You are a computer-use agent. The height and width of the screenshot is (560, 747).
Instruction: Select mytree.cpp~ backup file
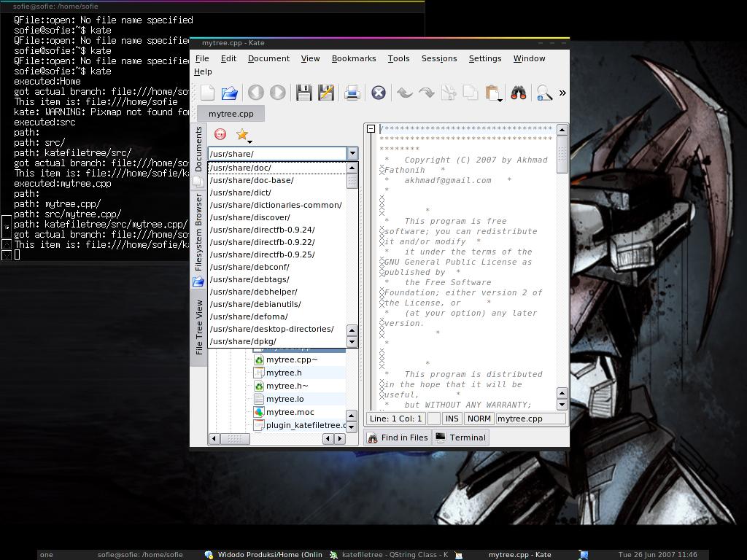click(292, 359)
